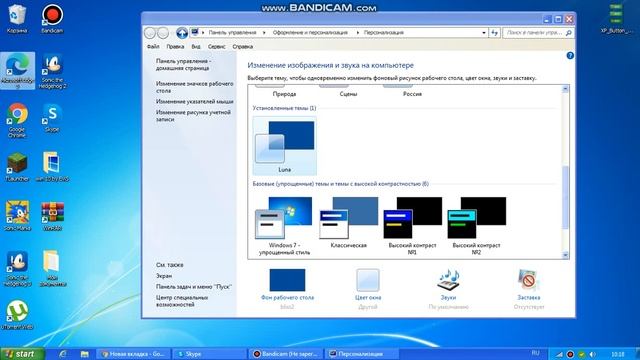Select the XP_Button desktop icon
The image size is (640, 360).
(x=616, y=18)
